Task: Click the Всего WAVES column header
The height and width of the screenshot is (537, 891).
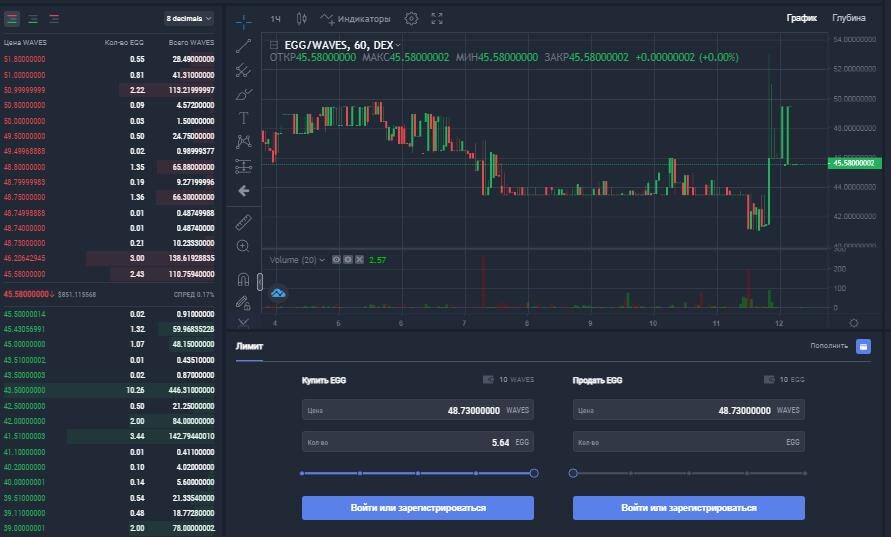Action: (191, 43)
